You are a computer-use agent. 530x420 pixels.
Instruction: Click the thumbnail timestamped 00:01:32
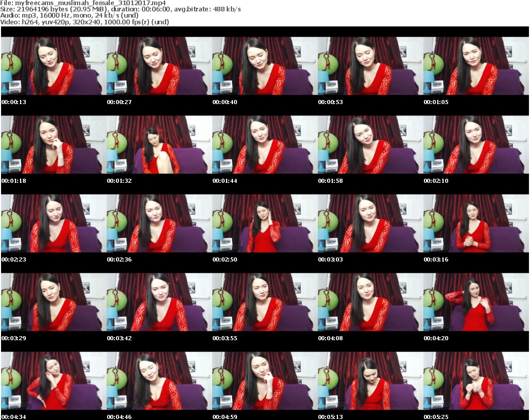[159, 144]
